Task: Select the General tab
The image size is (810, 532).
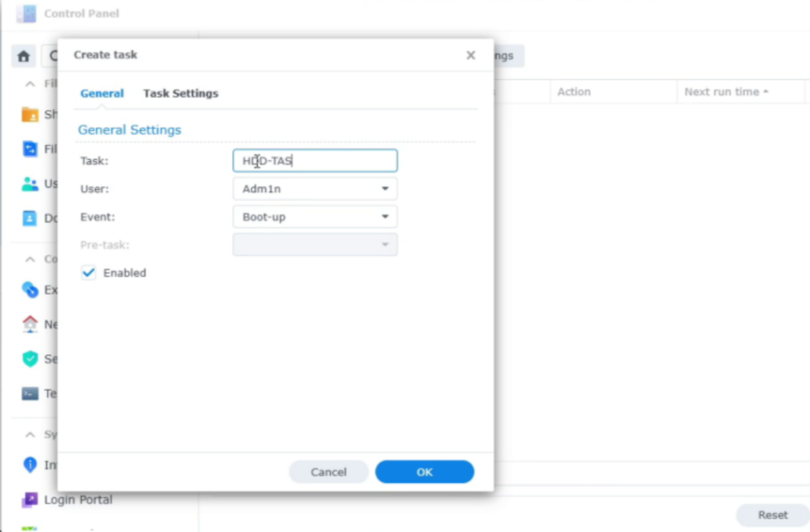Action: (x=102, y=93)
